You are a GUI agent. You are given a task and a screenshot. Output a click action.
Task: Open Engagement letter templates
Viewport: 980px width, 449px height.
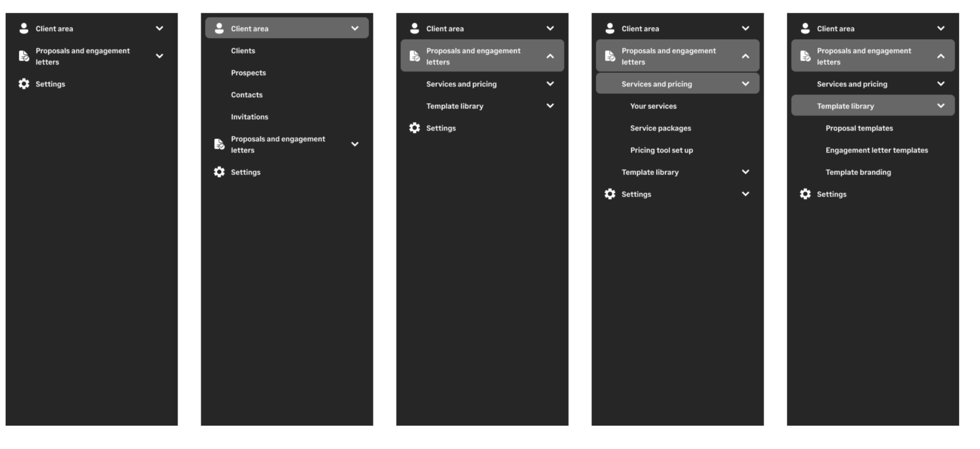click(x=877, y=150)
